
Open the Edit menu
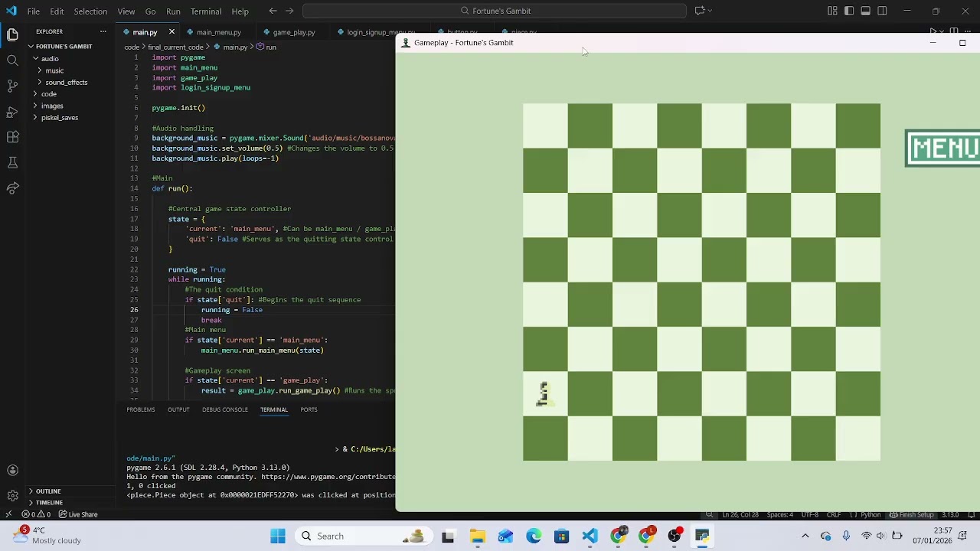[57, 11]
